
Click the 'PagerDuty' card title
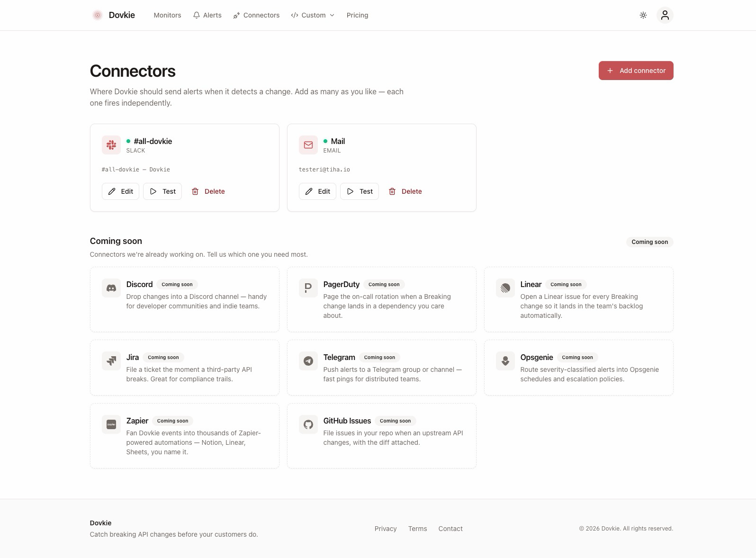point(342,285)
